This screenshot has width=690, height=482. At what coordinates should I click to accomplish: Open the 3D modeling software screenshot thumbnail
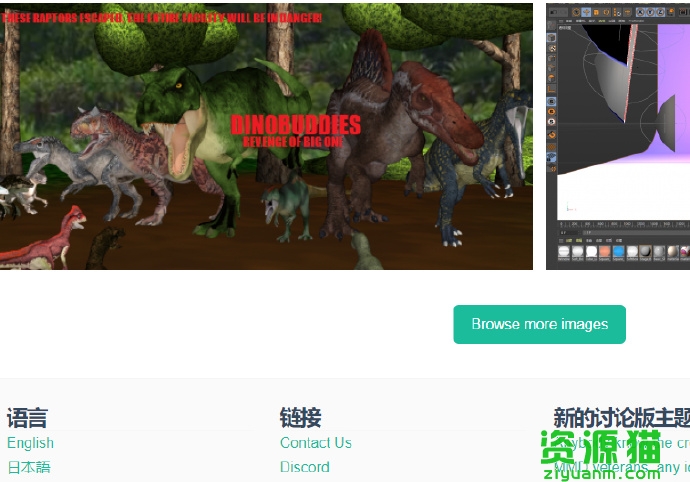[618, 136]
